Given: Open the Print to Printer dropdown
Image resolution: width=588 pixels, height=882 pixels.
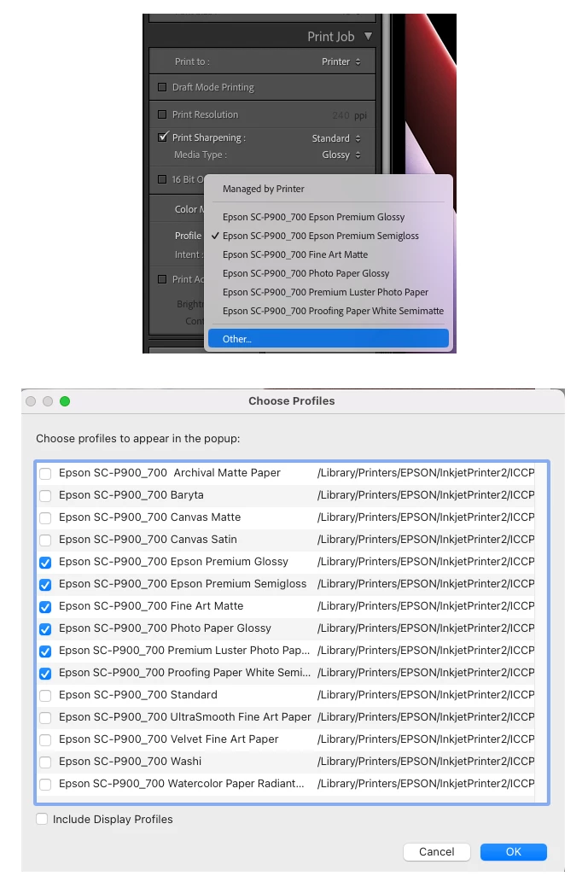Looking at the screenshot, I should [x=341, y=61].
